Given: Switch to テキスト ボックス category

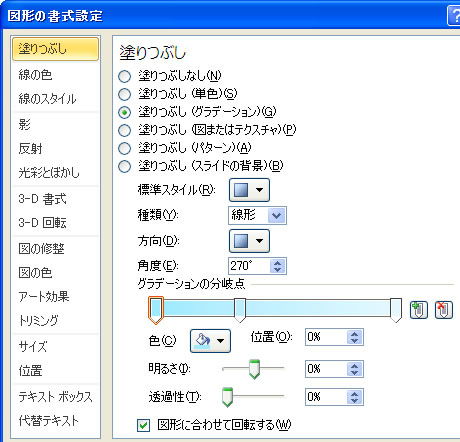Looking at the screenshot, I should 55,397.
